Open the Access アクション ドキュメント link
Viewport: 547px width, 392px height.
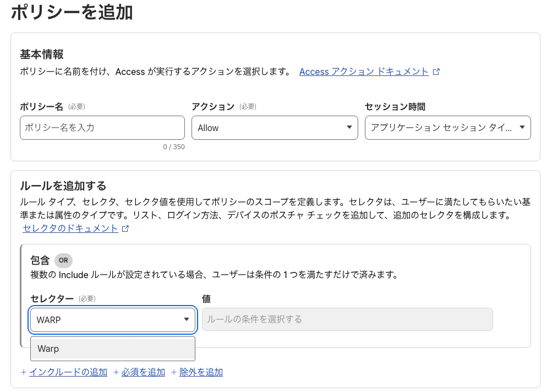point(364,72)
